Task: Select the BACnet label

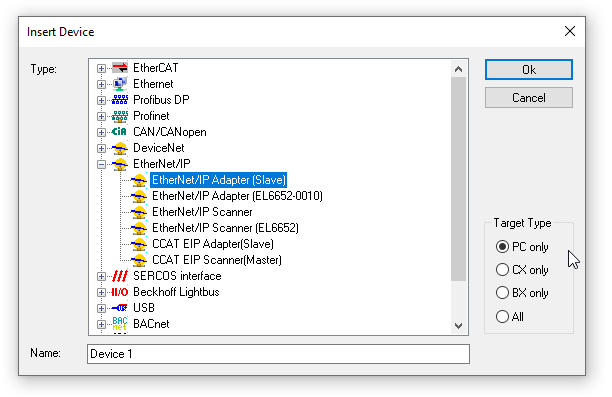Action: 151,324
